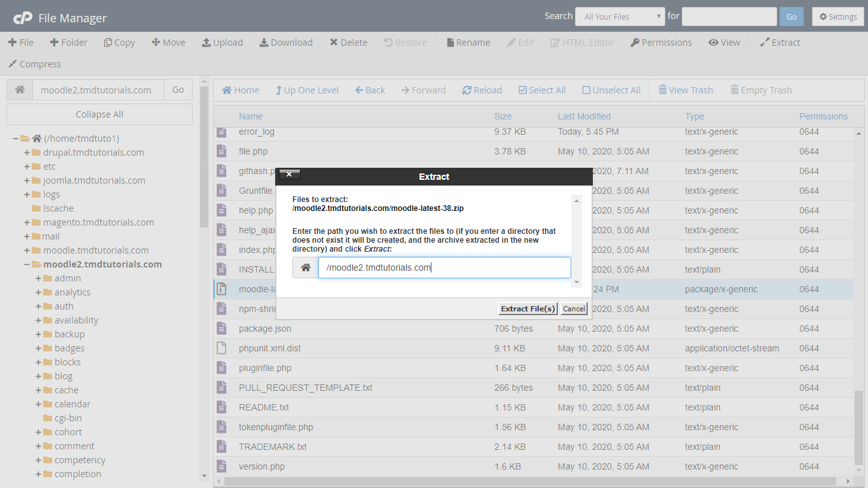
Task: Collapse the moodle2.tmdtutorials.com tree node
Action: [27, 264]
